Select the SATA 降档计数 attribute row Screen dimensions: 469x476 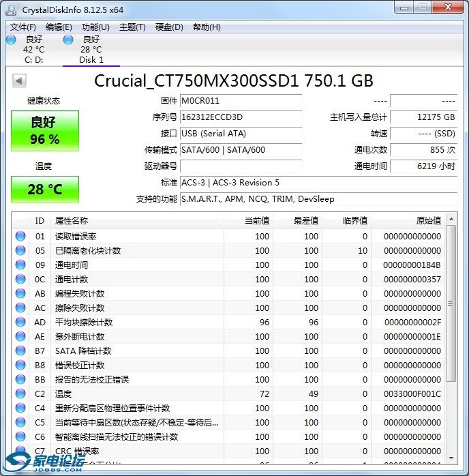(228, 351)
